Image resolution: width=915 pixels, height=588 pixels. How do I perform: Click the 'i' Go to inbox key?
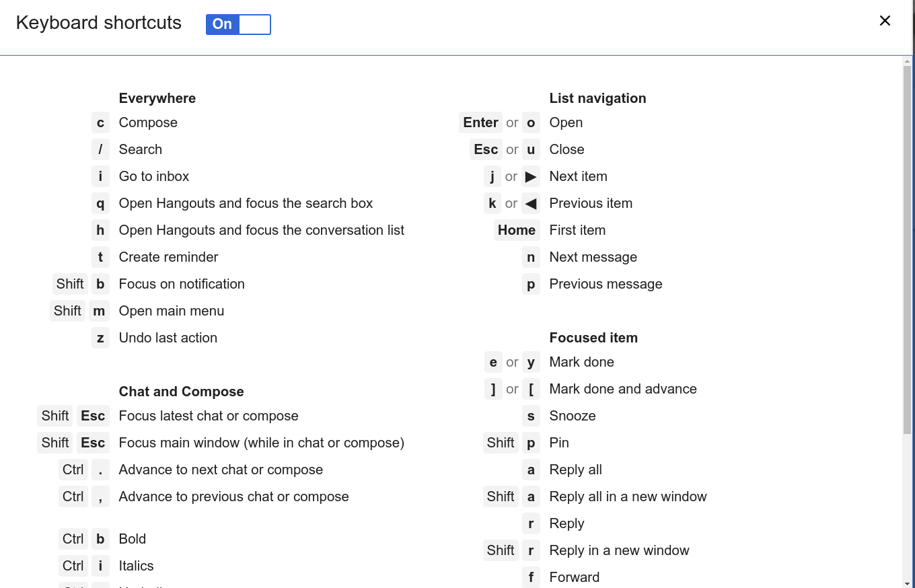(100, 176)
